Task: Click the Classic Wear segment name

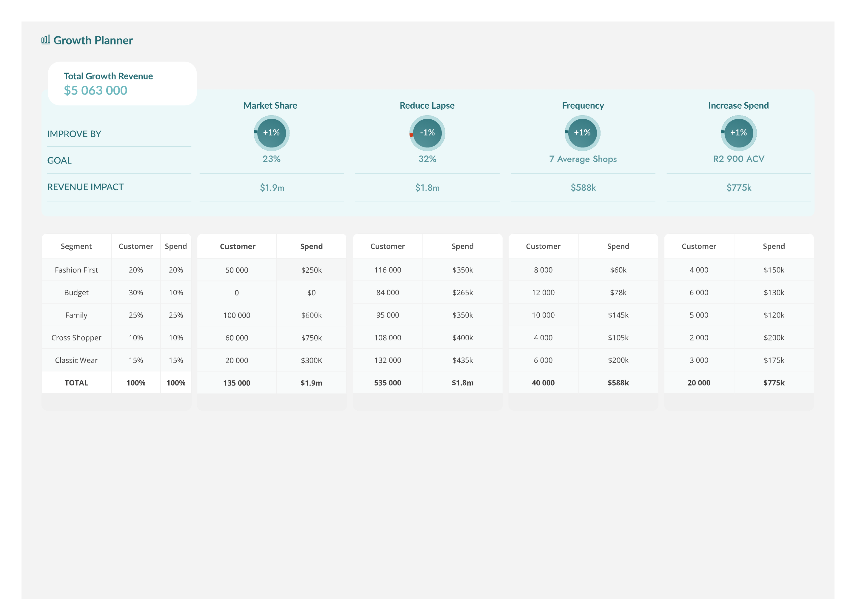Action: tap(76, 360)
